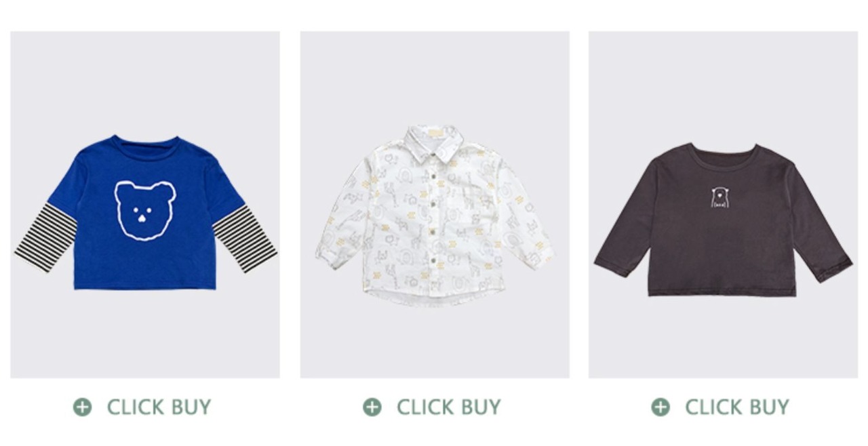Click the plus icon under blue bear shirt

pos(82,407)
